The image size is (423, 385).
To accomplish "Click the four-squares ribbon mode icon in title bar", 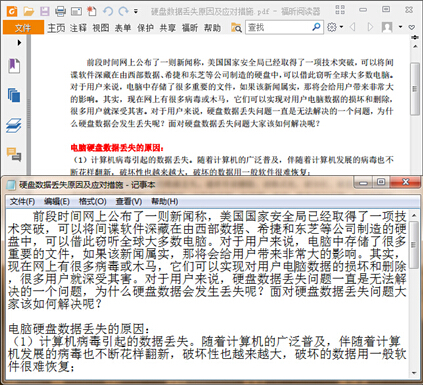I will [x=340, y=10].
